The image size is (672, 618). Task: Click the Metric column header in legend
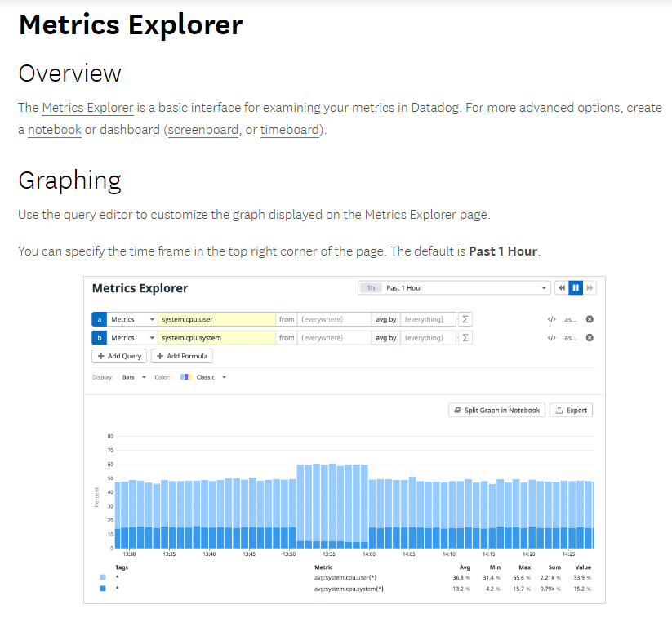tap(323, 567)
